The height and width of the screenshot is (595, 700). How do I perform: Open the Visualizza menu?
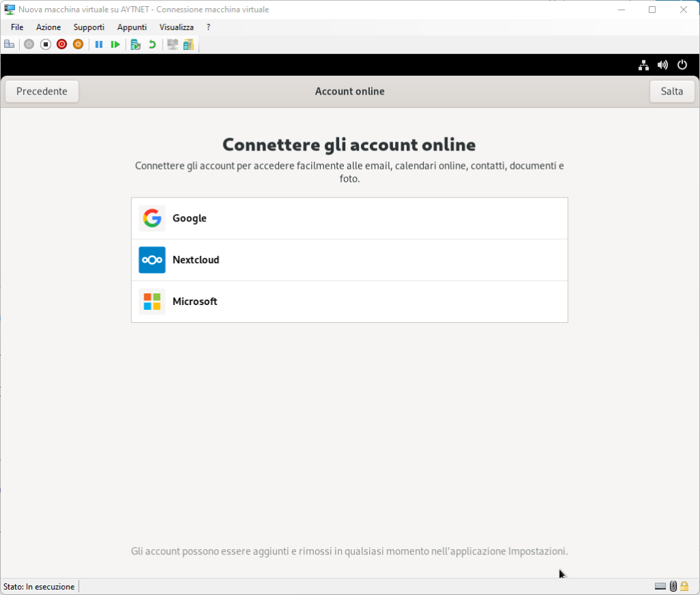[176, 27]
